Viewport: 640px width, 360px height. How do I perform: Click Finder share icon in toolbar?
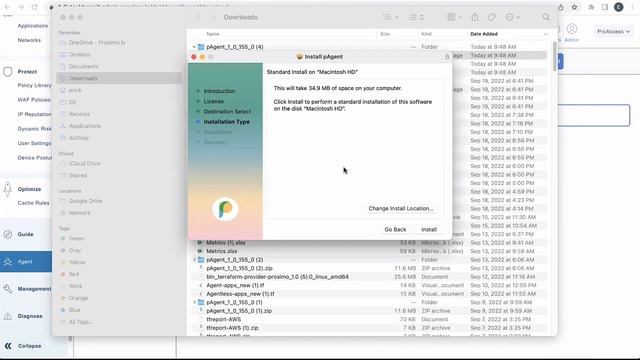[x=475, y=17]
